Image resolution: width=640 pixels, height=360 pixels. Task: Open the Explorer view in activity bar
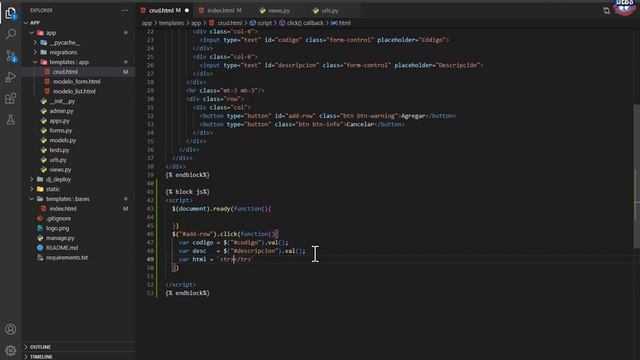11,13
